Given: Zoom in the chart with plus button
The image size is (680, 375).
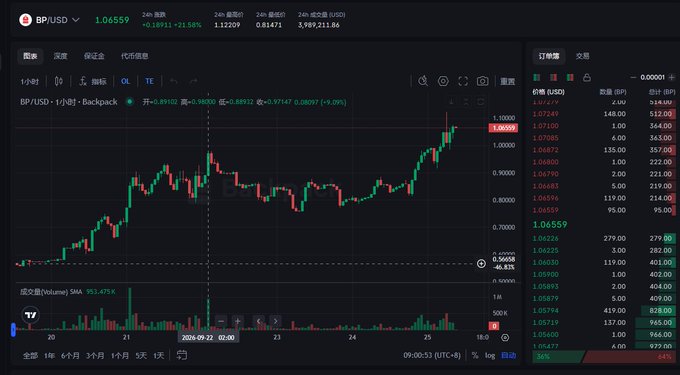Looking at the screenshot, I should [237, 321].
